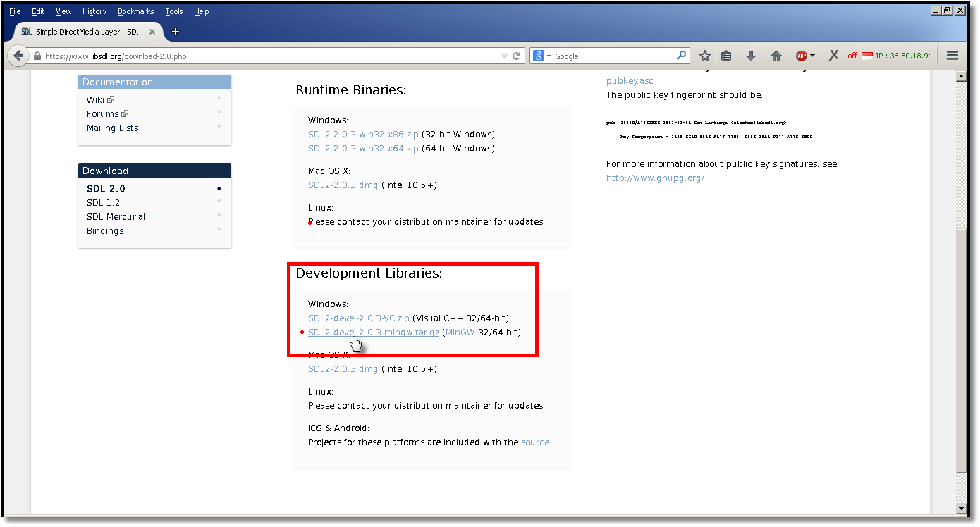Screen dimensions: 980x527
Task: Go to the browser home page
Action: 776,55
